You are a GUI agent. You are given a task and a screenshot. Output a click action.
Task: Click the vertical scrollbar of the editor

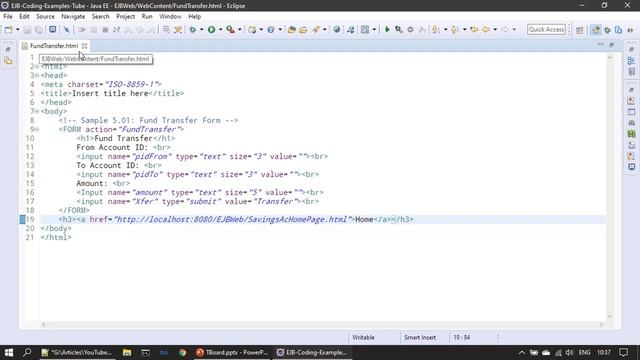[610, 187]
